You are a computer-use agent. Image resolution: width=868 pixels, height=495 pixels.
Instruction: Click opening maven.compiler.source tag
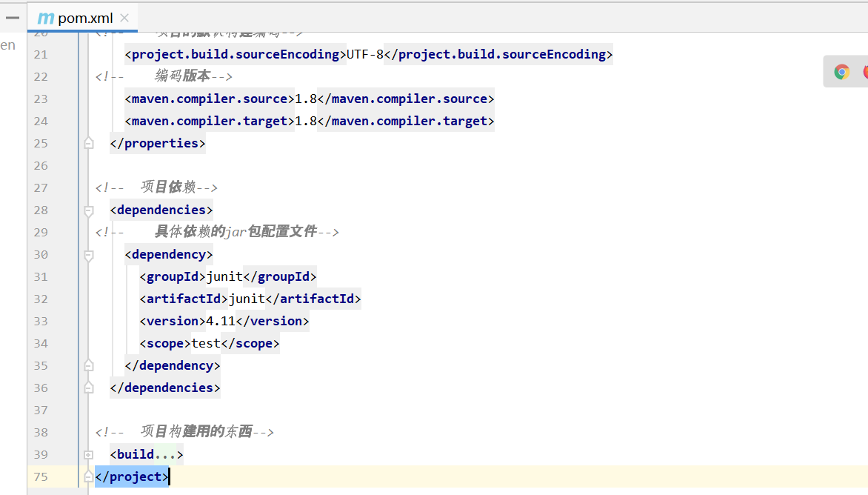pyautogui.click(x=210, y=99)
